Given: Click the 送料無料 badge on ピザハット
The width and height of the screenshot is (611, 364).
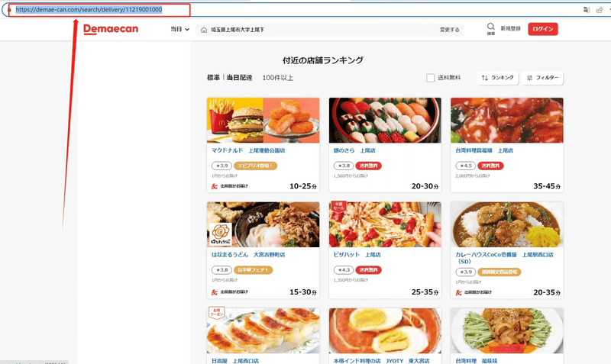Looking at the screenshot, I should tap(369, 270).
